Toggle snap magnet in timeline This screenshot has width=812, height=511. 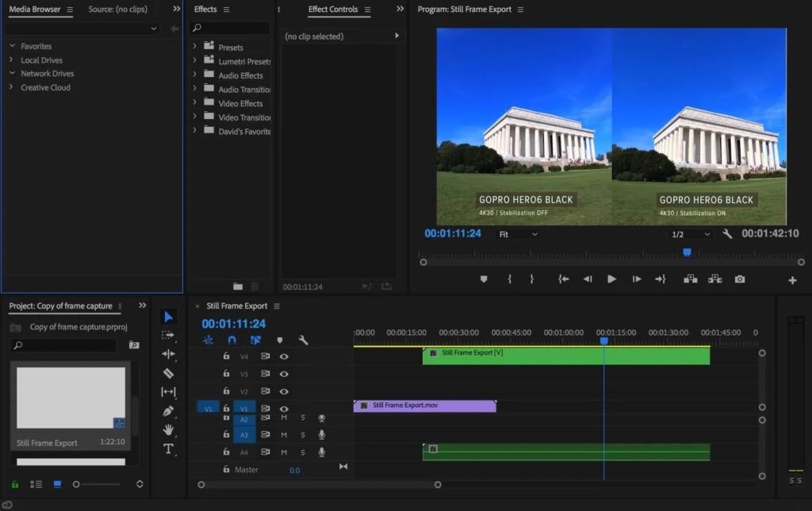232,340
